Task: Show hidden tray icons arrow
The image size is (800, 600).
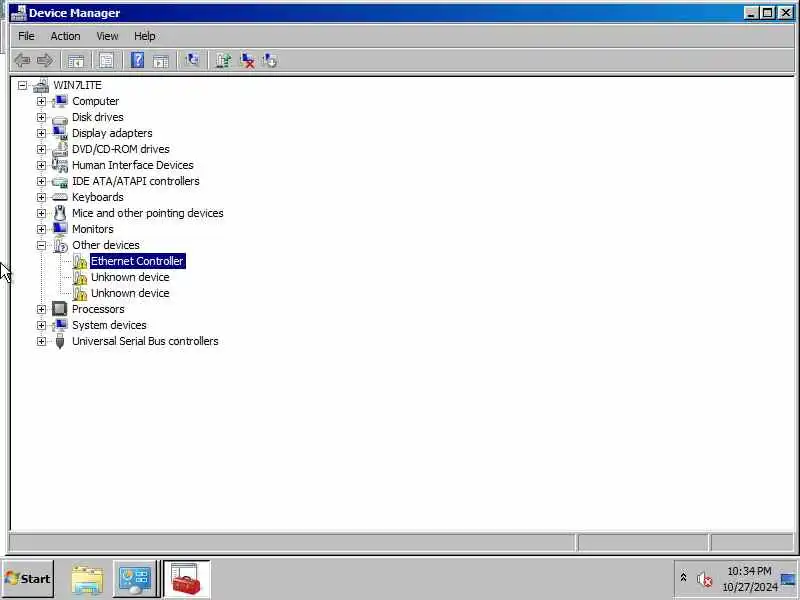Action: tap(683, 578)
